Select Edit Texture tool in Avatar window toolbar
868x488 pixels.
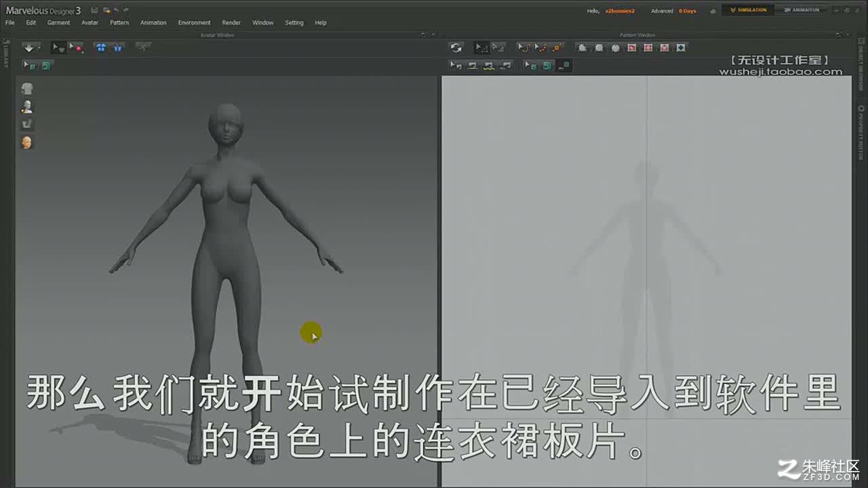(x=29, y=65)
